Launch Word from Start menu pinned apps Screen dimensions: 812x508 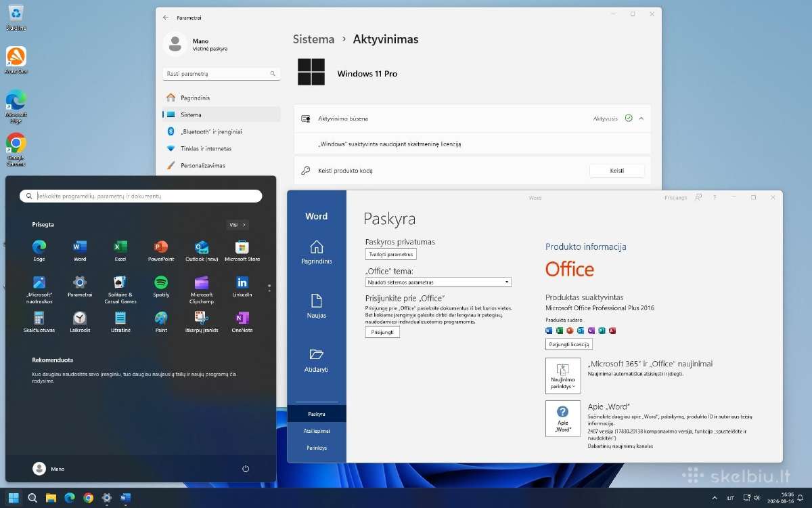pyautogui.click(x=80, y=251)
